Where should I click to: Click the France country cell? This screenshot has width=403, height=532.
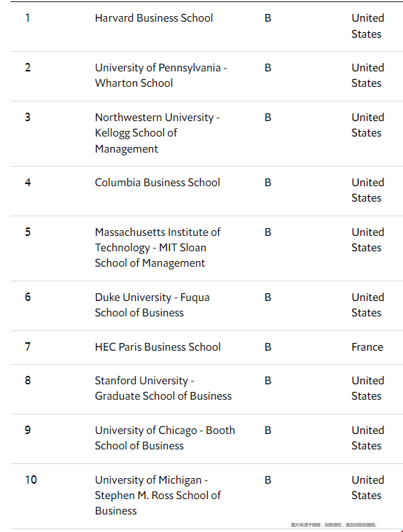tap(367, 347)
